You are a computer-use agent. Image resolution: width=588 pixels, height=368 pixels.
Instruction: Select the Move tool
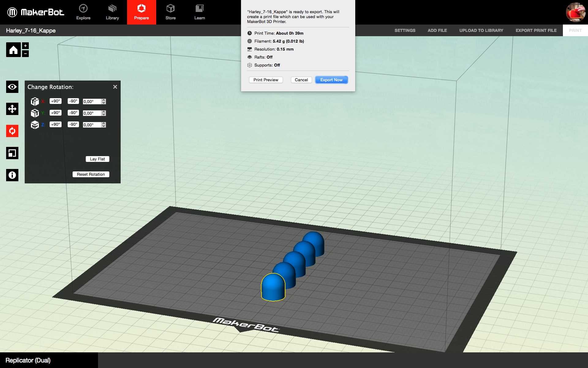tap(12, 109)
